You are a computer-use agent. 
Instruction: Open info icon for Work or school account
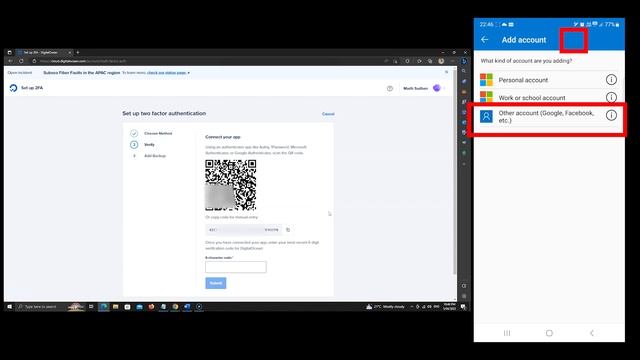(x=611, y=97)
